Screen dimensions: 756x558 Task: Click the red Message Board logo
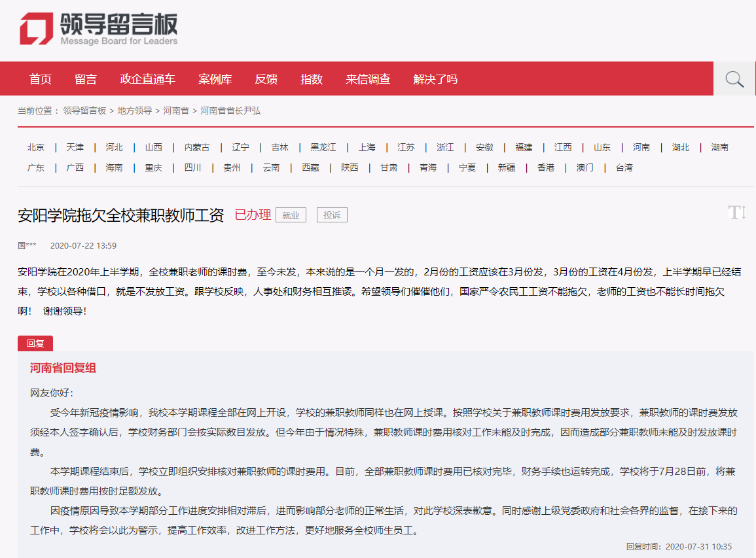click(x=36, y=29)
